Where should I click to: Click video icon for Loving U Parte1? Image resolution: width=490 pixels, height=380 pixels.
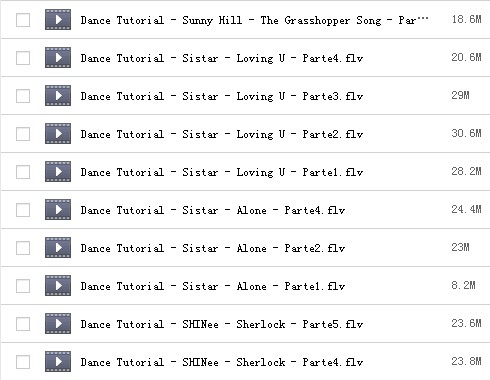click(x=58, y=172)
